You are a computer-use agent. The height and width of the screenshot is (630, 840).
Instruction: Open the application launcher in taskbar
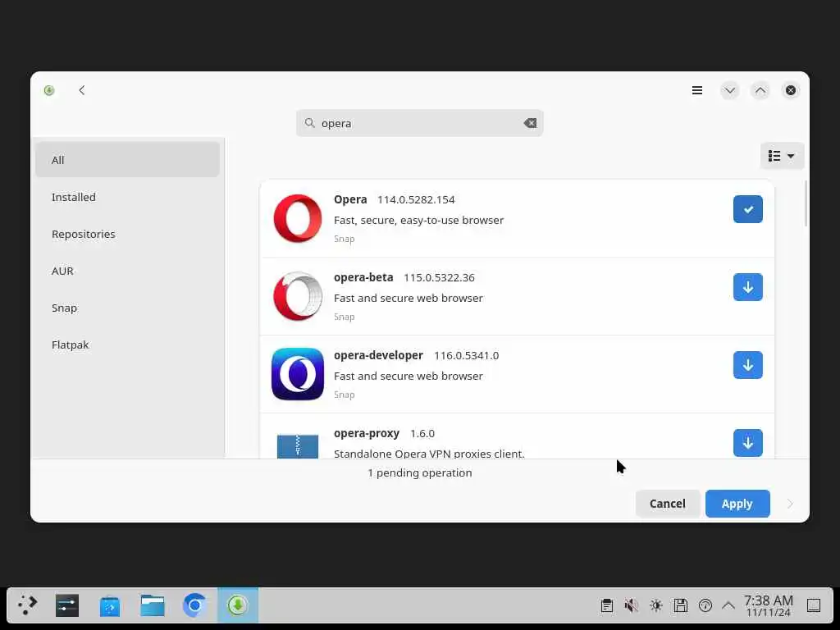coord(27,605)
